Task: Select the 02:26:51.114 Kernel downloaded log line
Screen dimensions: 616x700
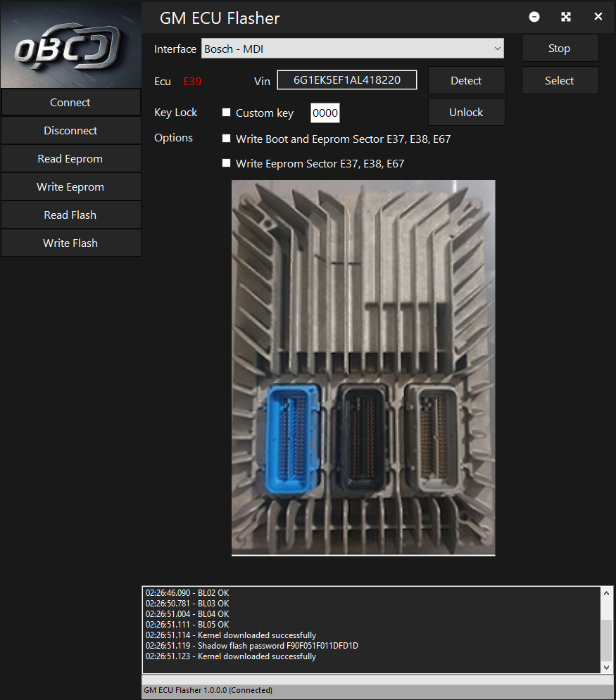Action: (231, 635)
